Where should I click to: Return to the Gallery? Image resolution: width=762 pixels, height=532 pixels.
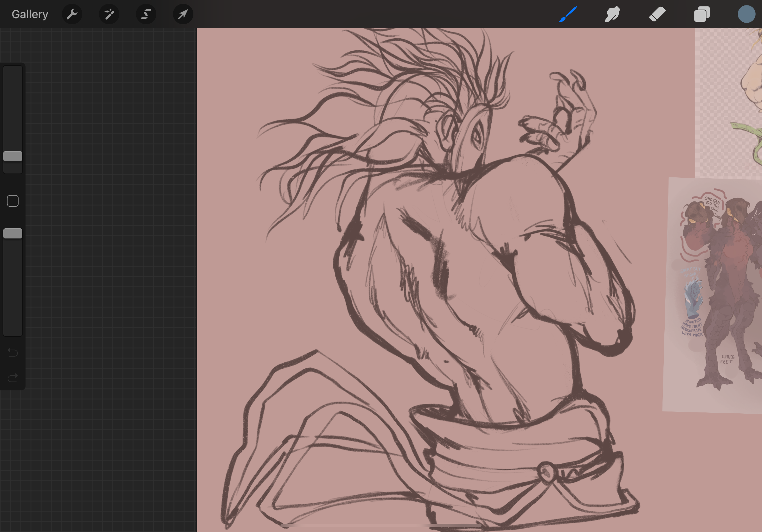point(30,14)
